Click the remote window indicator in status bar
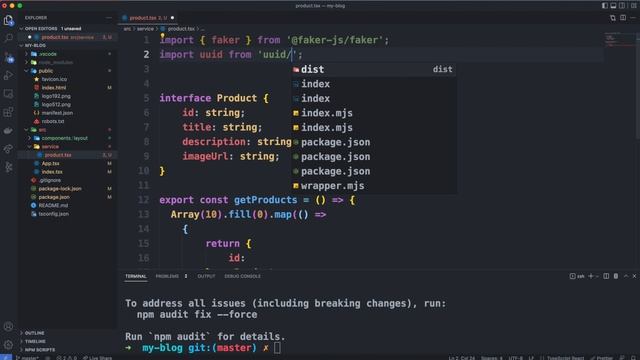640x360 pixels. click(6, 358)
